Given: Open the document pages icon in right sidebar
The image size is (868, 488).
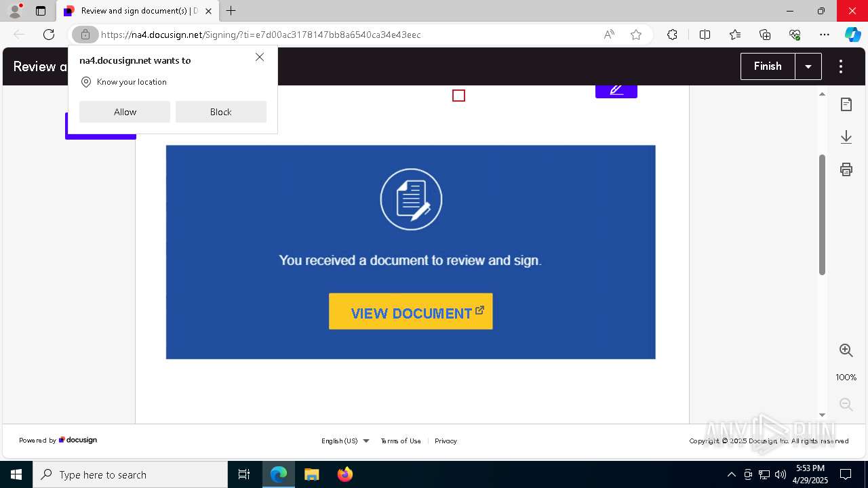Looking at the screenshot, I should tap(846, 104).
